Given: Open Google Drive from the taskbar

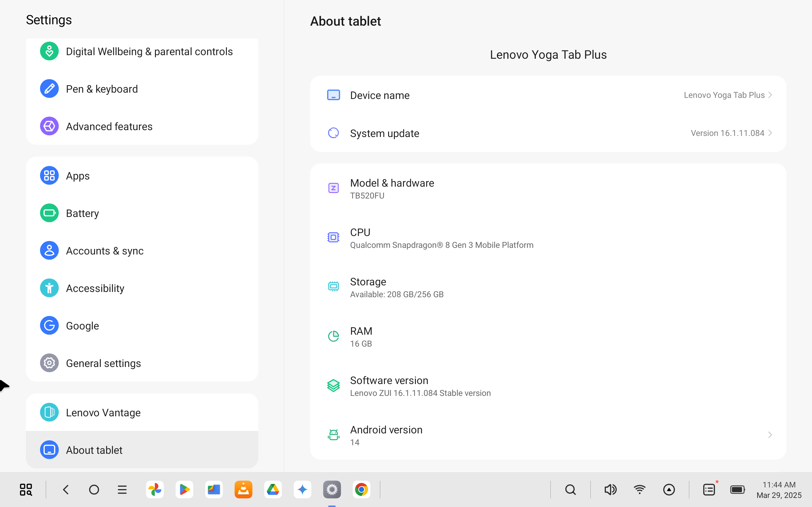Looking at the screenshot, I should pos(273,490).
